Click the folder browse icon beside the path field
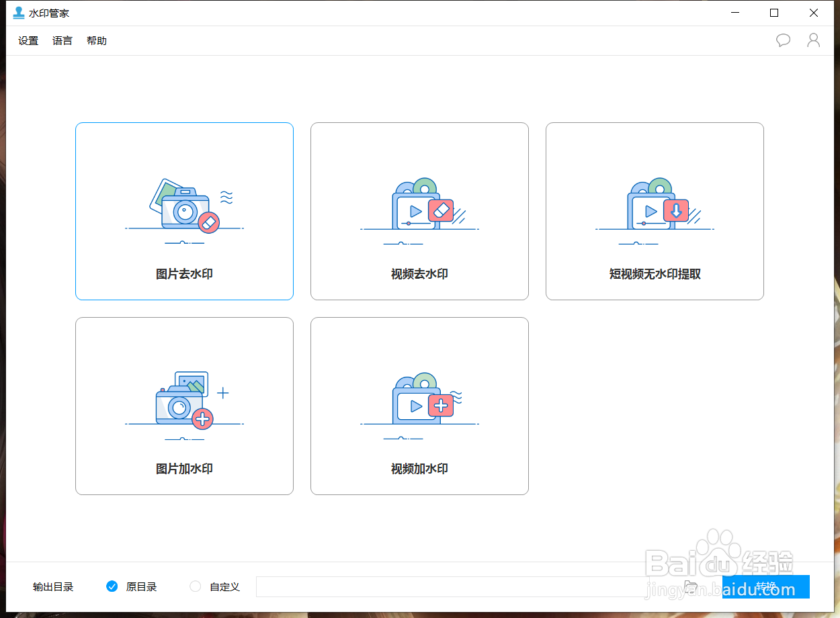Viewport: 840px width, 618px height. pyautogui.click(x=691, y=586)
